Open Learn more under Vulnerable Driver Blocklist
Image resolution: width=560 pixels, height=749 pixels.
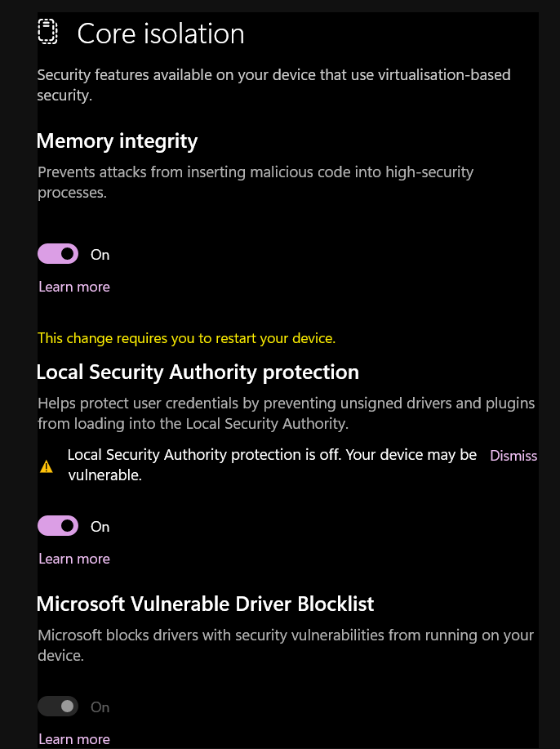pos(74,739)
